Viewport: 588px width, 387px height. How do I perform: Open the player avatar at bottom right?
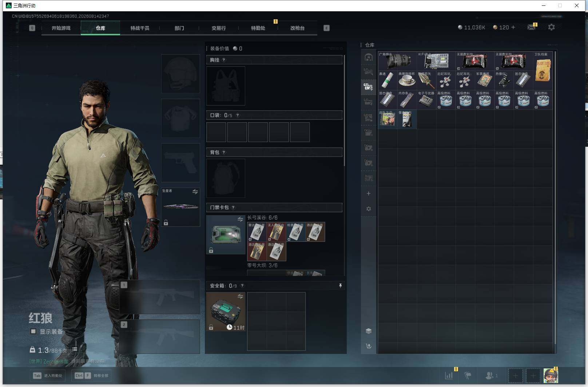coord(551,376)
